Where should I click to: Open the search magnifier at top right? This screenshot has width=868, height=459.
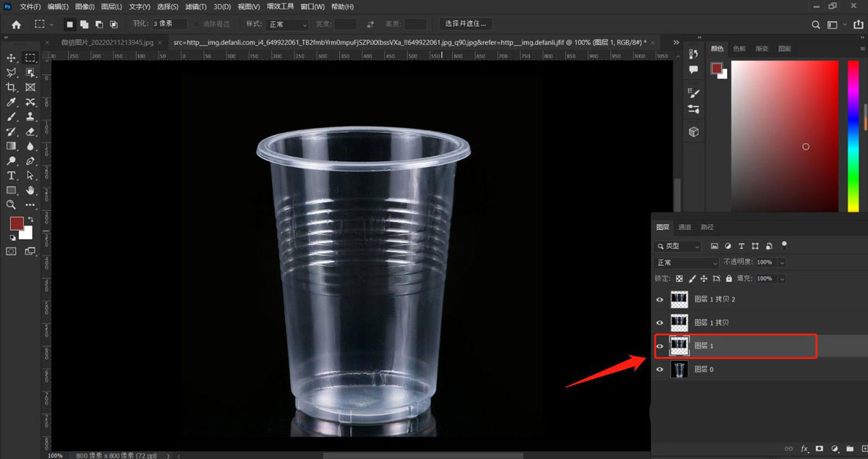pos(816,25)
